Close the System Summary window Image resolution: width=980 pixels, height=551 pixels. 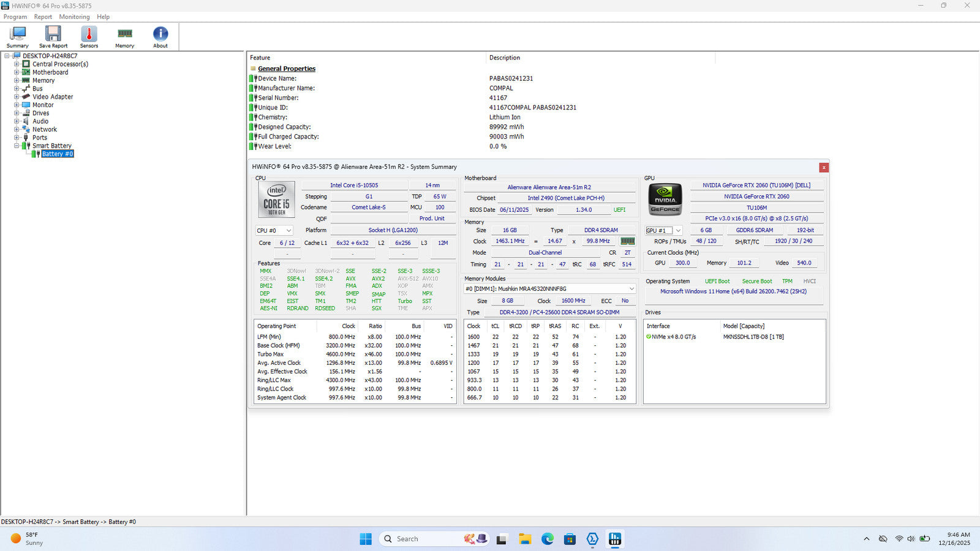pyautogui.click(x=824, y=167)
